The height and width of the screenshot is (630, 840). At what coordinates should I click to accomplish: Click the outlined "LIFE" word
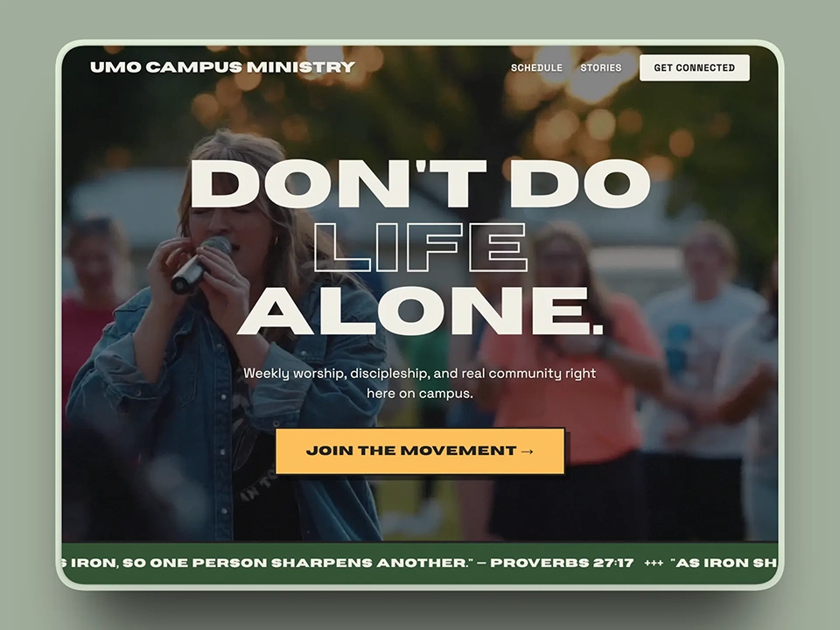tap(421, 248)
